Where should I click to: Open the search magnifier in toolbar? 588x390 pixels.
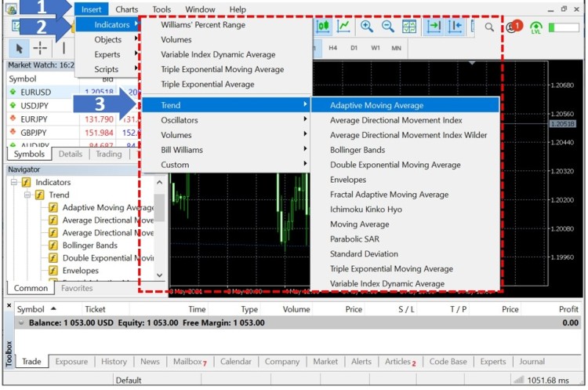click(489, 27)
